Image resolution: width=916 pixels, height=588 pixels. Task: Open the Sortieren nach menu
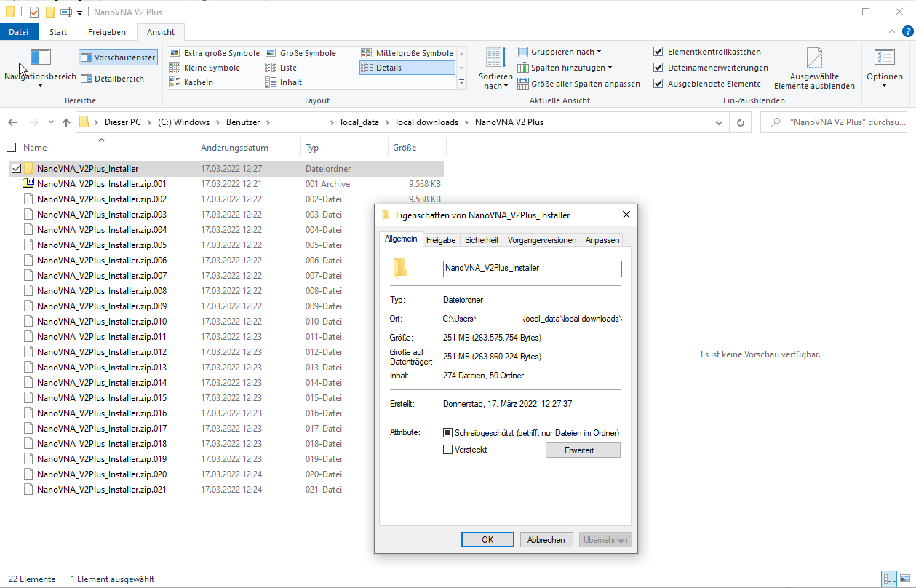click(x=495, y=68)
